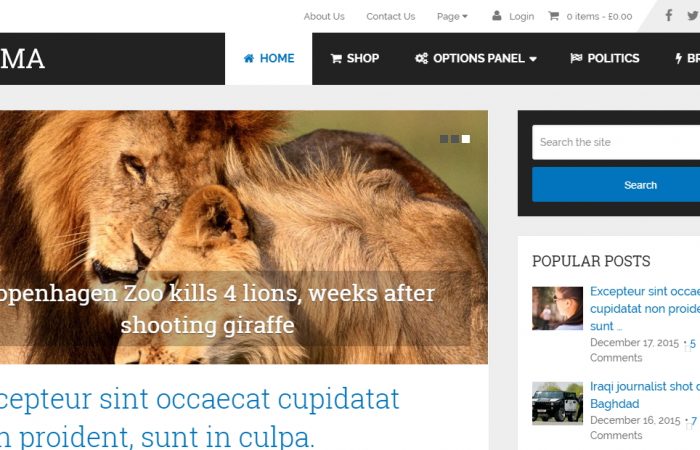The height and width of the screenshot is (450, 700).
Task: Click the Facebook icon in top bar
Action: coord(668,16)
